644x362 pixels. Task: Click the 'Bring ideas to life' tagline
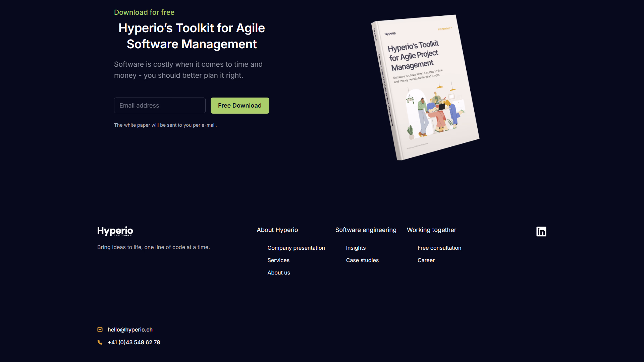pyautogui.click(x=154, y=247)
